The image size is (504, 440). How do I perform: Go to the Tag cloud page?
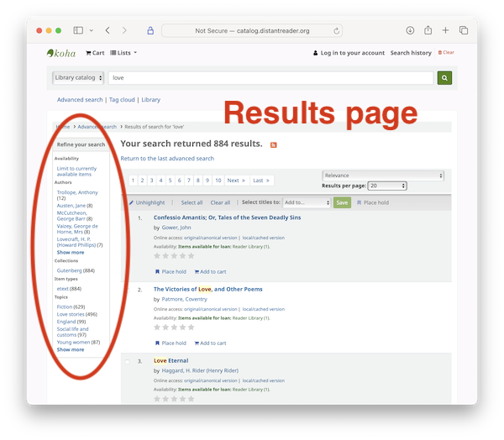[x=123, y=100]
